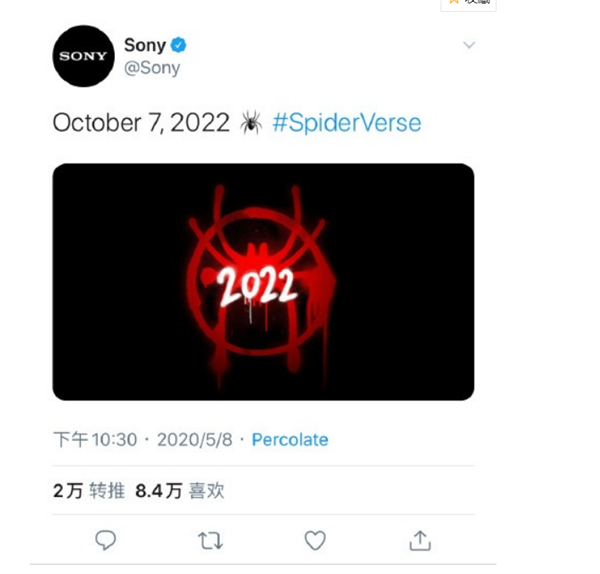Click the blue verified badge
Image resolution: width=600 pixels, height=574 pixels.
(x=178, y=45)
